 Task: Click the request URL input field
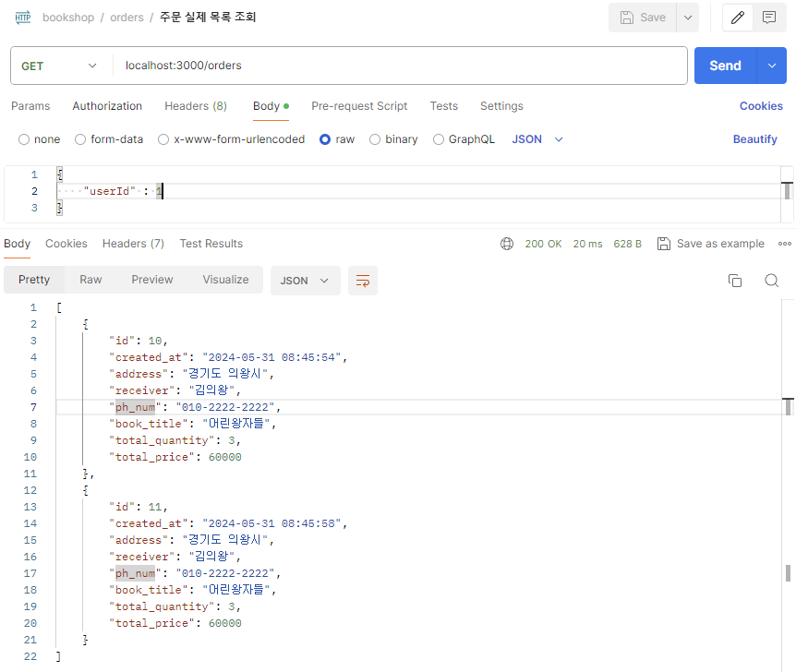pyautogui.click(x=400, y=66)
